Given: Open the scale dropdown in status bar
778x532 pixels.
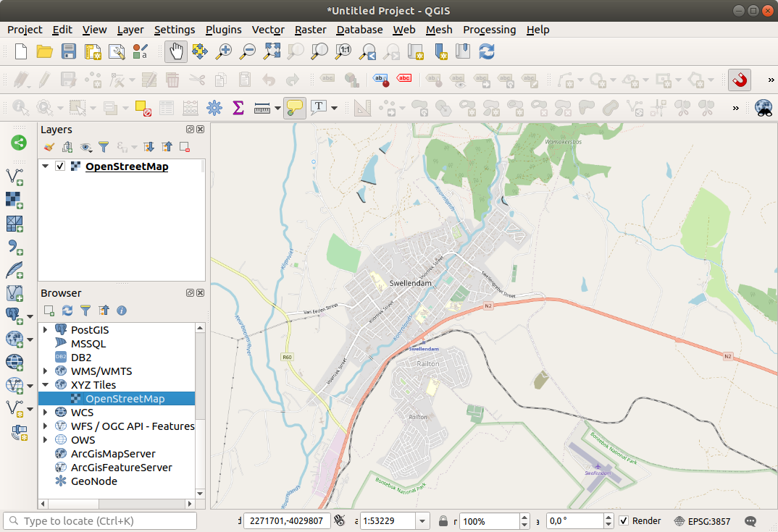Looking at the screenshot, I should pyautogui.click(x=421, y=520).
